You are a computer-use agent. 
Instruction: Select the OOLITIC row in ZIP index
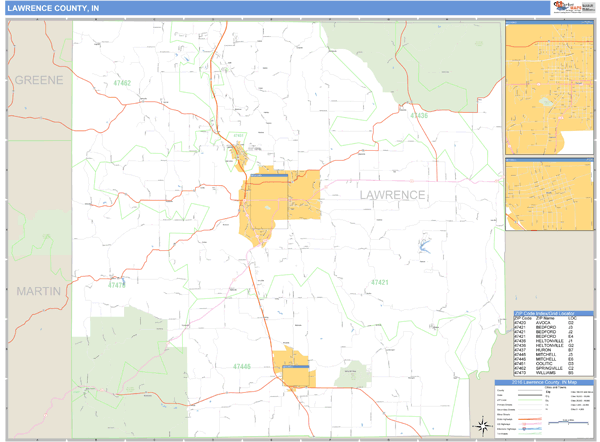tap(554, 364)
